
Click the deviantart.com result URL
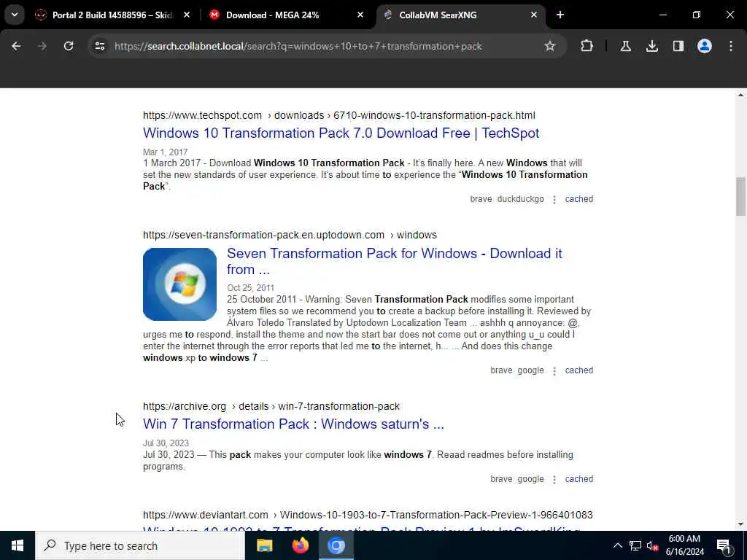pos(368,515)
